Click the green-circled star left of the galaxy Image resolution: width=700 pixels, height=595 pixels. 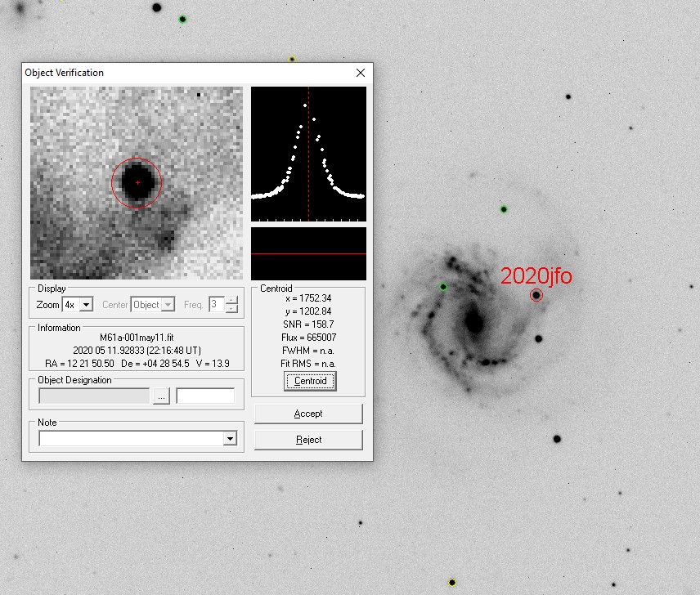[443, 287]
